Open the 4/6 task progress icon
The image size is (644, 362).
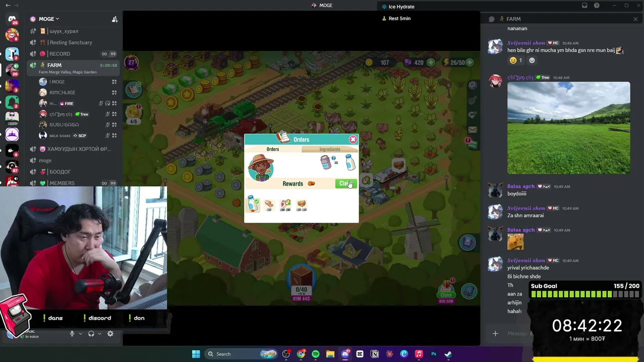134,114
